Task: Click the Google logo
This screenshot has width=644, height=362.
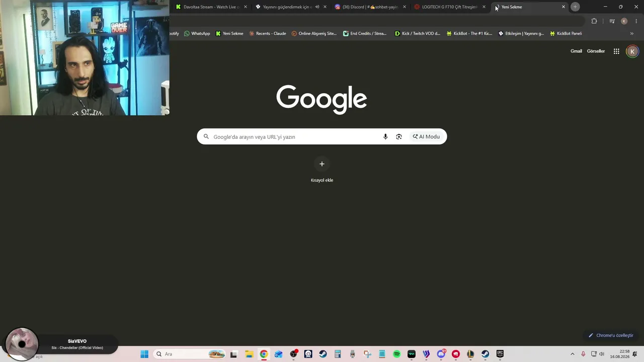Action: [x=321, y=99]
